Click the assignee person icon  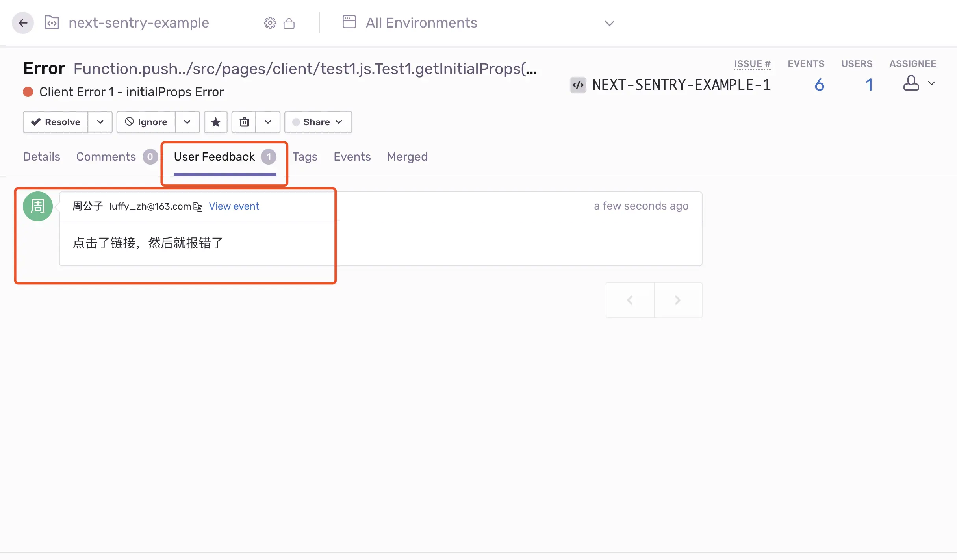point(911,83)
